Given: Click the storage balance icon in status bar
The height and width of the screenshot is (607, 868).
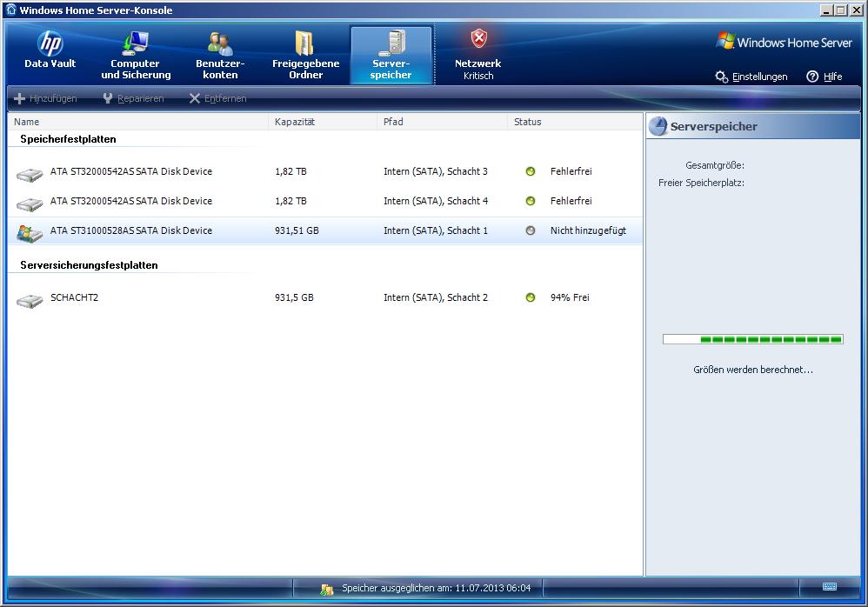Looking at the screenshot, I should point(327,589).
